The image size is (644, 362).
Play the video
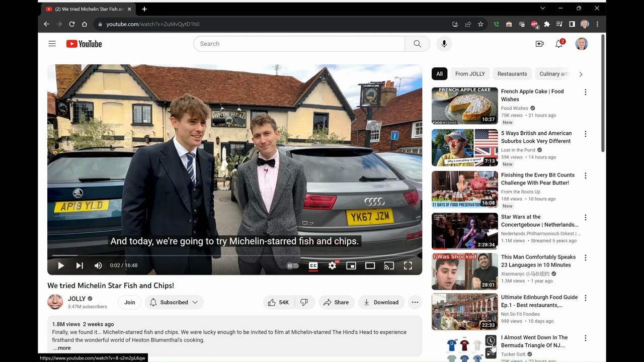coord(60,265)
